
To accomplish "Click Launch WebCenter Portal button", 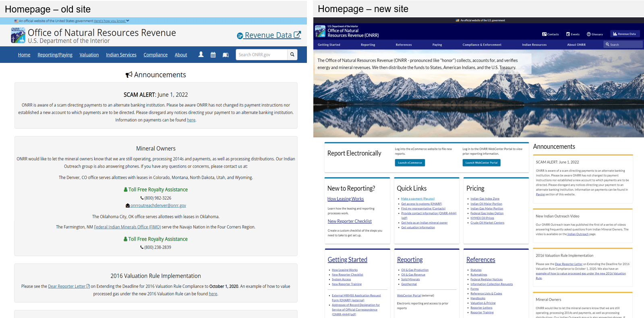I will pyautogui.click(x=481, y=163).
